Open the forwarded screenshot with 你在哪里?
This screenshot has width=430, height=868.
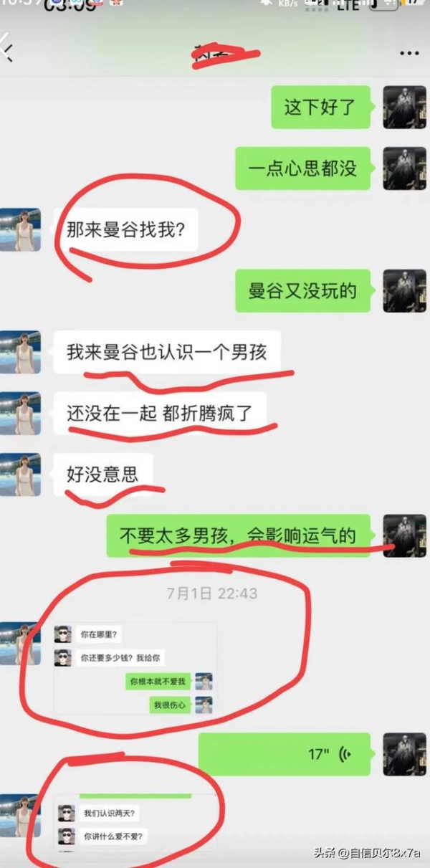[135, 668]
